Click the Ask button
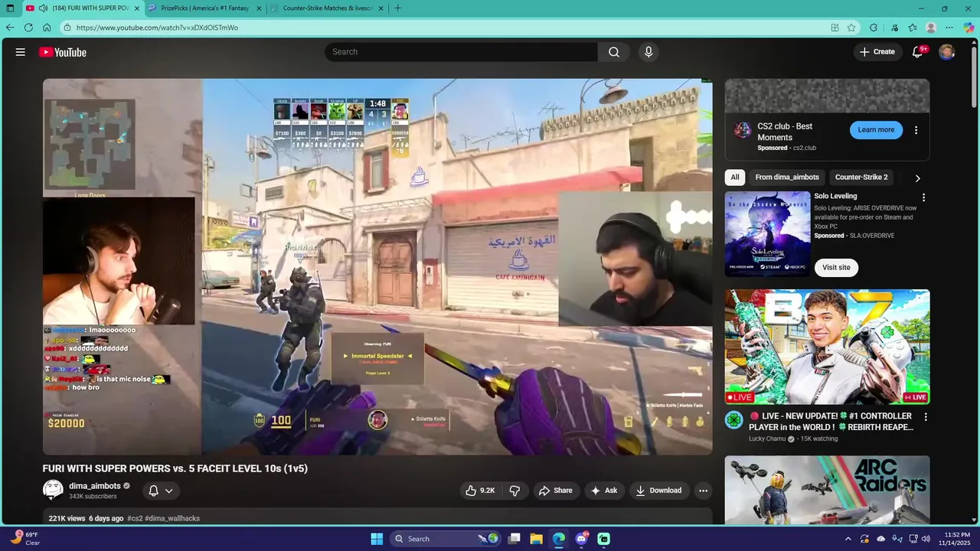The width and height of the screenshot is (980, 551). [x=604, y=491]
